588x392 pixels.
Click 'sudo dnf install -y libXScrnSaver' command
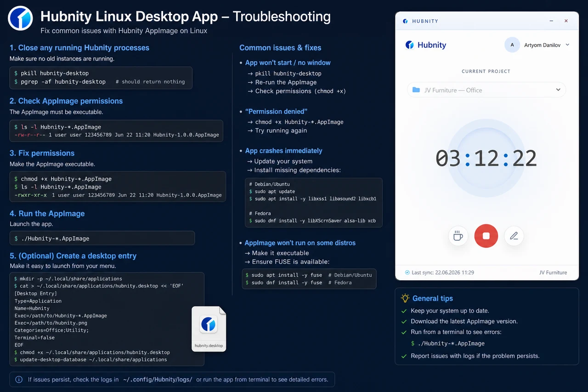pyautogui.click(x=315, y=221)
